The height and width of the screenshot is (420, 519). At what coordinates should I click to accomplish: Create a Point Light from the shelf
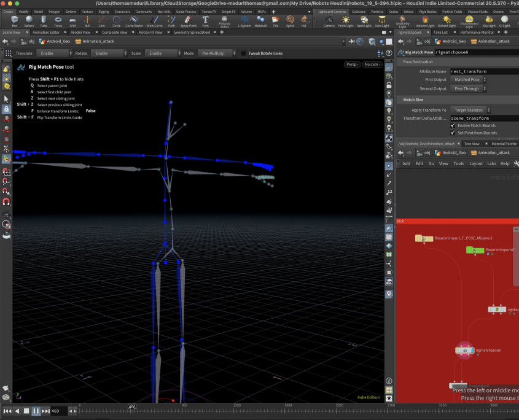click(346, 21)
